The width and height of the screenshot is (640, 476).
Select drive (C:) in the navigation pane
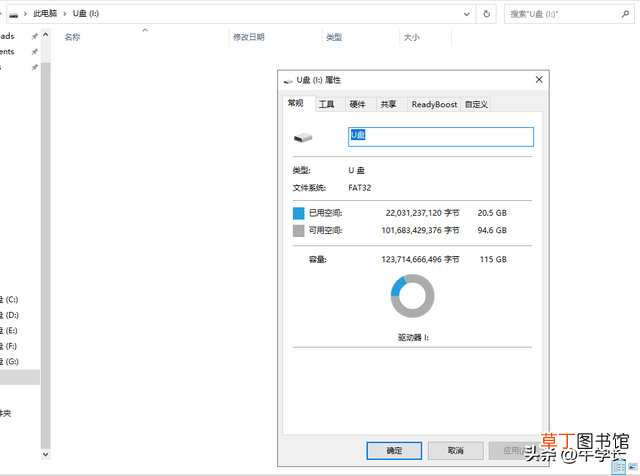(x=9, y=300)
